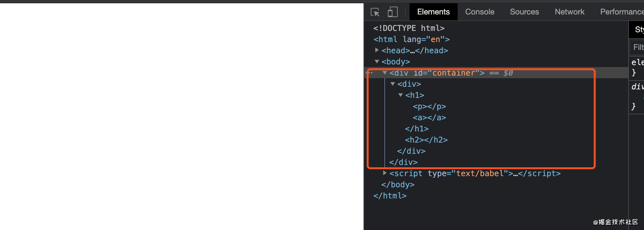Select the DOCTYPE html line

click(x=409, y=28)
